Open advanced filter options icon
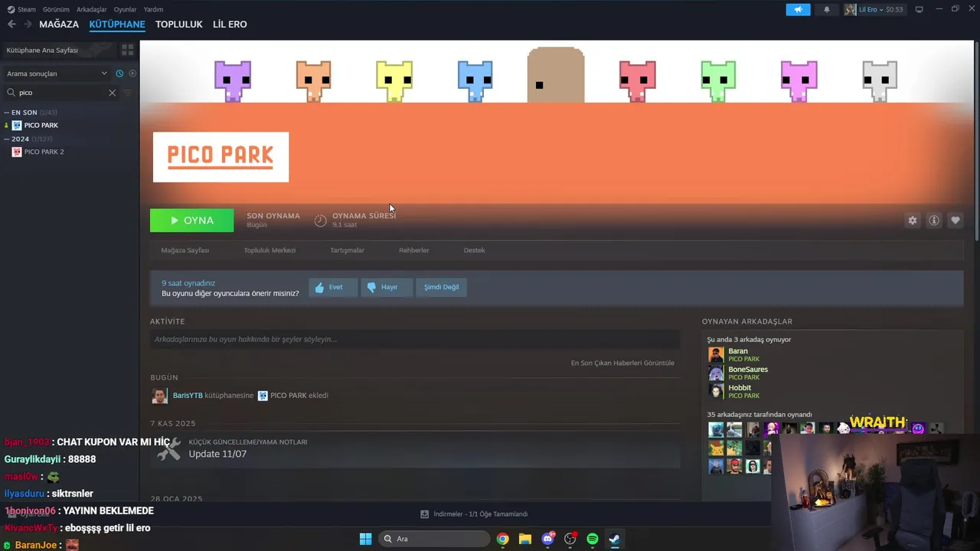This screenshot has width=980, height=551. (128, 93)
